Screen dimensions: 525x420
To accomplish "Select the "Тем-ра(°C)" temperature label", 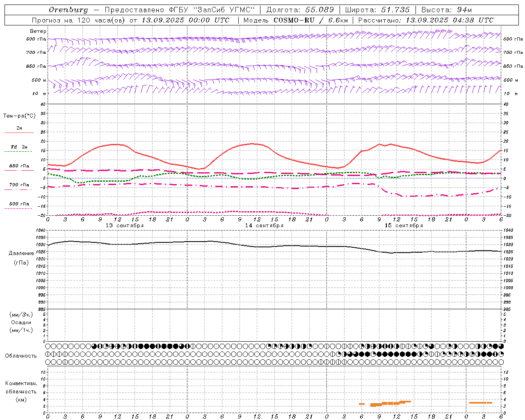I will [x=20, y=116].
